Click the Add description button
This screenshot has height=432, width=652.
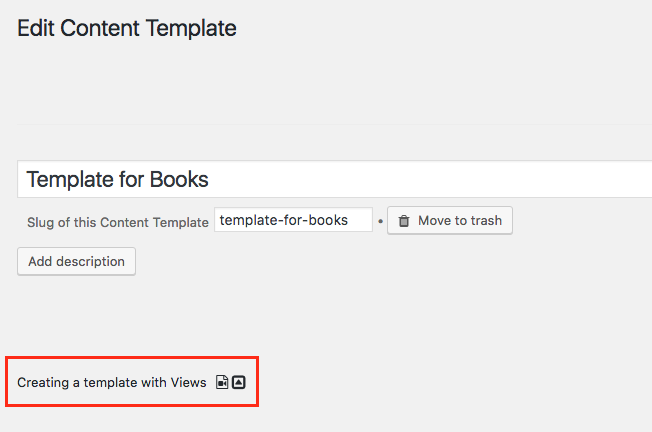pyautogui.click(x=77, y=261)
